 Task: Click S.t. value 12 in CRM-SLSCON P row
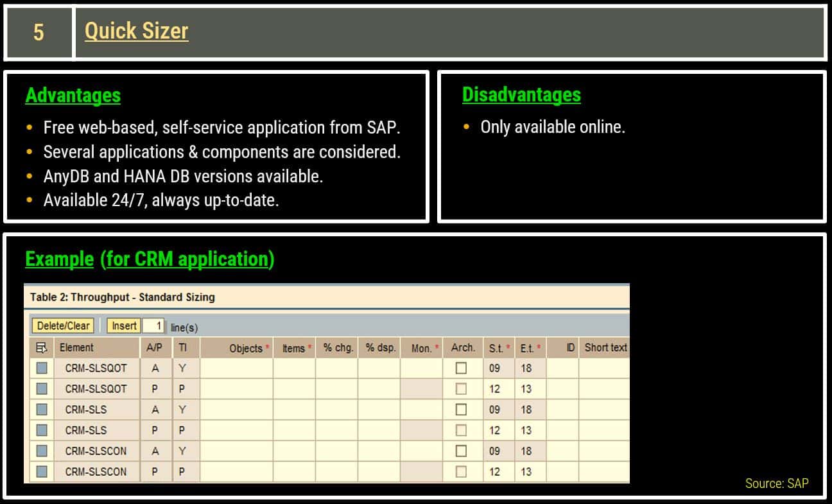coord(494,471)
